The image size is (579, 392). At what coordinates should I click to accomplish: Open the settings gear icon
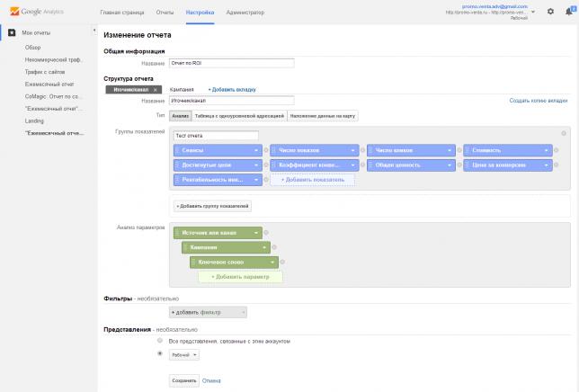(550, 12)
